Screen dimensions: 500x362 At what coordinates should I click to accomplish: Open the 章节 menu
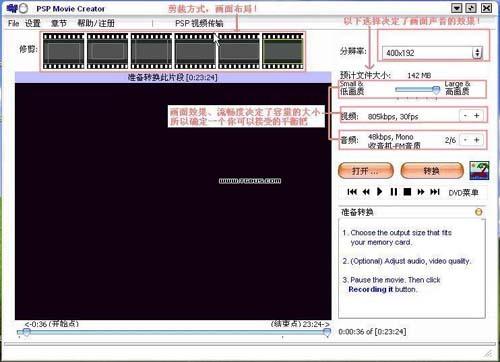click(x=59, y=23)
